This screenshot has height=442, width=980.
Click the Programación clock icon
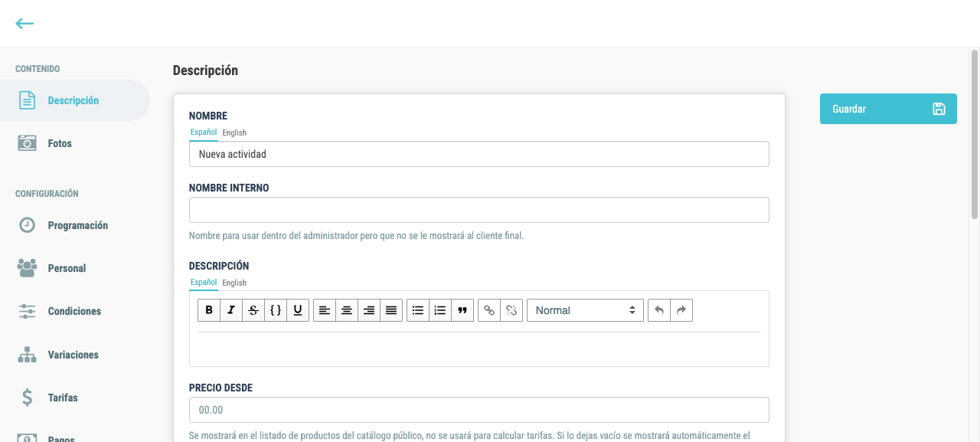pyautogui.click(x=28, y=225)
